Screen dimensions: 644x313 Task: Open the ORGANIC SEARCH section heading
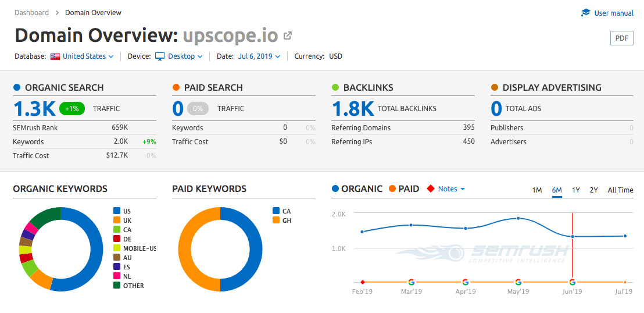[64, 88]
